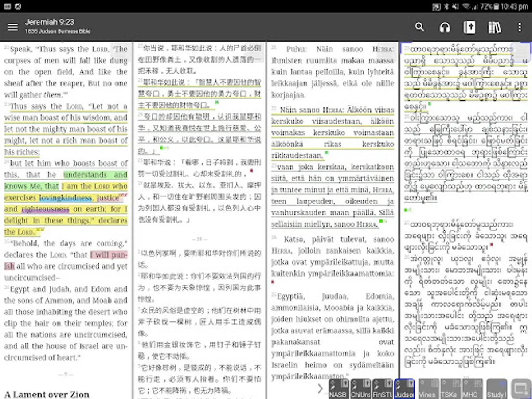Viewport: 532px width, 399px height.
Task: Toggle the pin icon on the FinSTL tab
Action: pos(376,384)
